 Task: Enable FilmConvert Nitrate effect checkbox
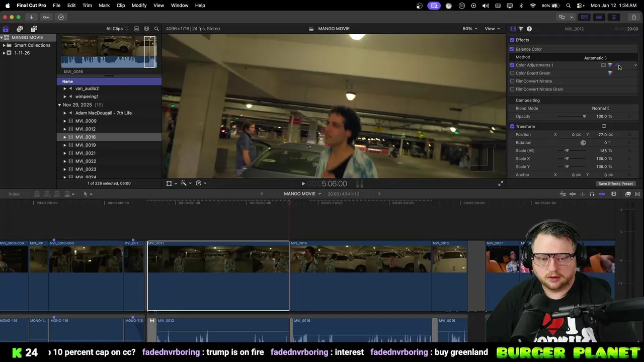click(512, 81)
